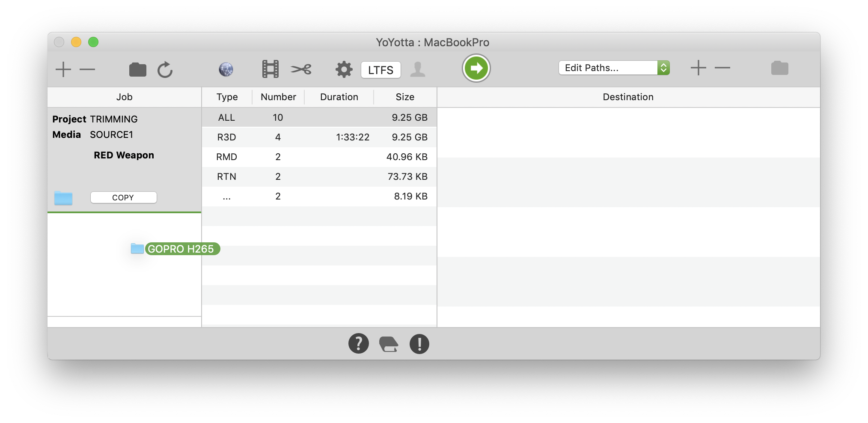The height and width of the screenshot is (423, 868).
Task: Click the 73.73 KB size cell
Action: point(407,176)
